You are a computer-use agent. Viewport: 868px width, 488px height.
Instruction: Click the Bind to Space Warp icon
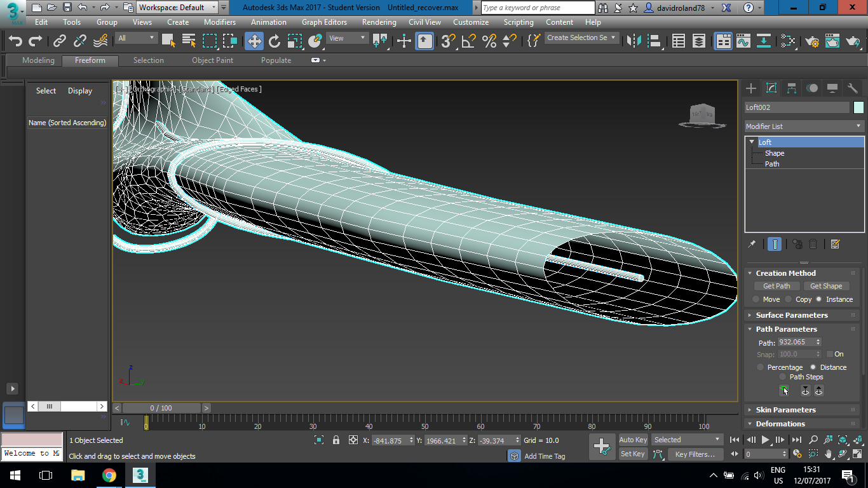pyautogui.click(x=100, y=41)
